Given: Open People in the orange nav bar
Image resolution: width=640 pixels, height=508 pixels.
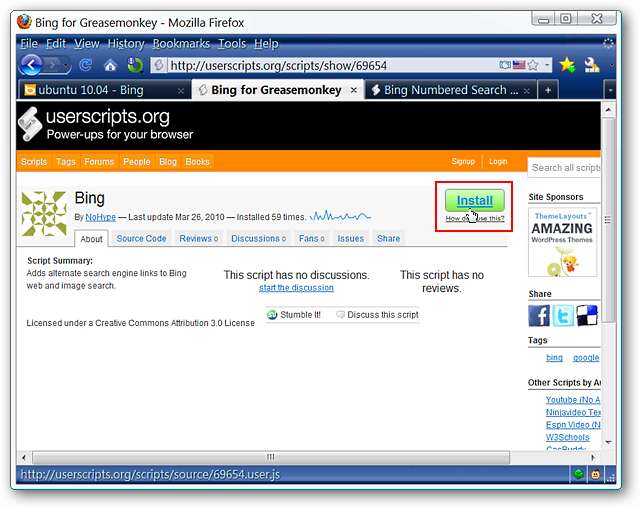Looking at the screenshot, I should (x=137, y=162).
